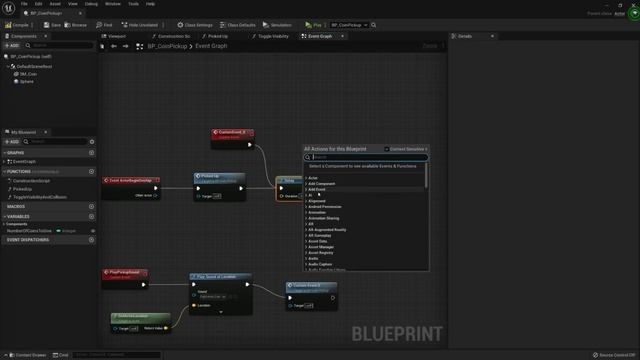Expand the Add Component category
Image resolution: width=640 pixels, height=360 pixels.
coord(306,184)
